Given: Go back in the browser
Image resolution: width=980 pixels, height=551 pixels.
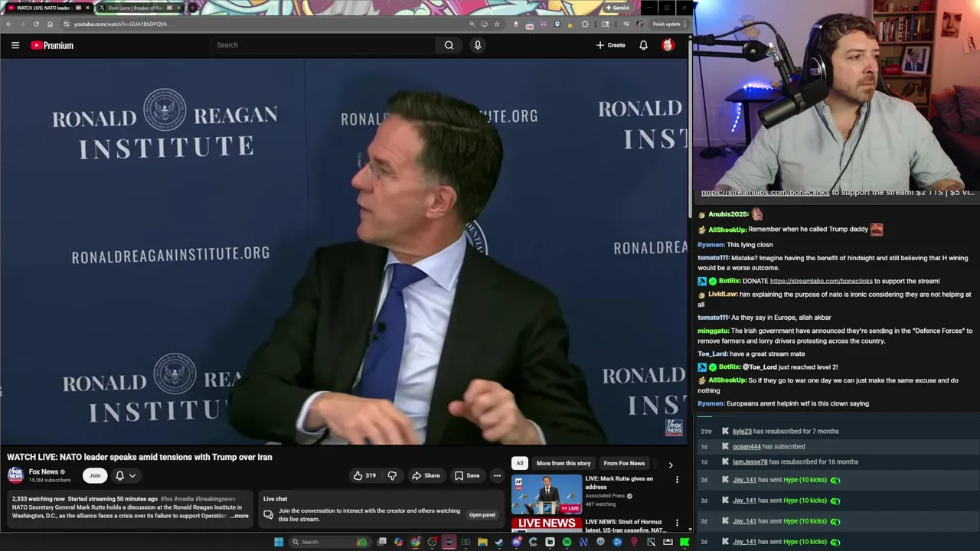Looking at the screenshot, I should coord(8,24).
